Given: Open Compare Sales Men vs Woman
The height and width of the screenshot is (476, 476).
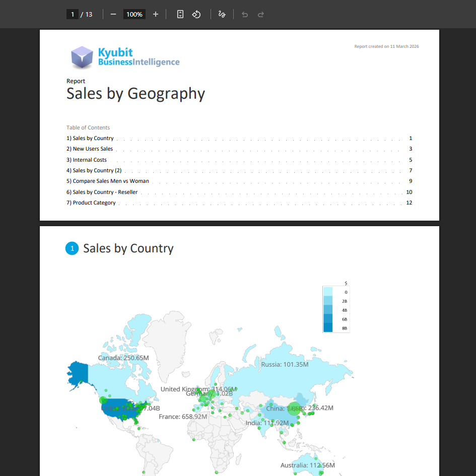Looking at the screenshot, I should (111, 181).
